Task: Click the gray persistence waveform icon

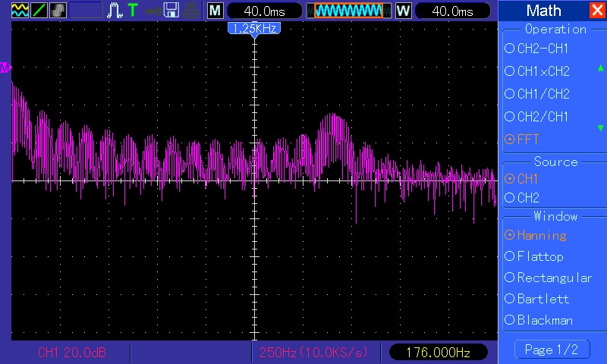Action: [58, 11]
